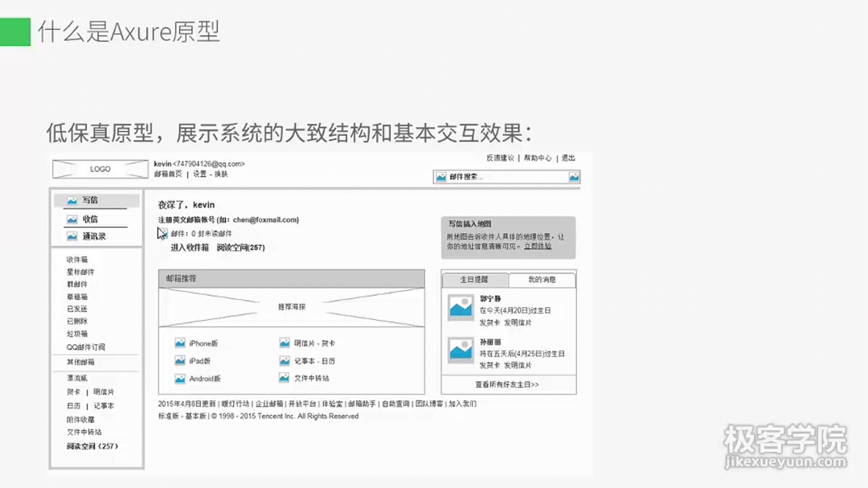Click the 推荐海报 banner placeholder
The image size is (868, 488).
tap(292, 307)
